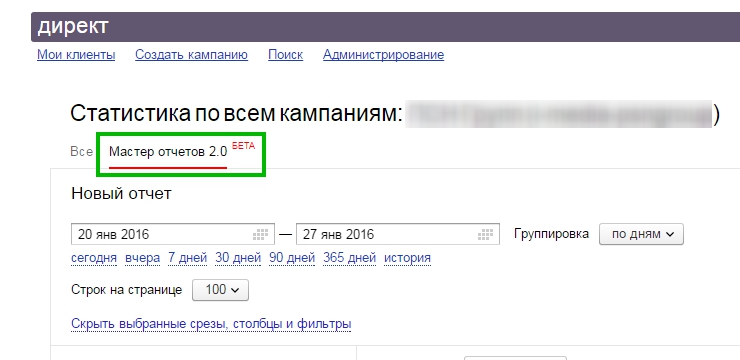Open the Строк на странице dropdown showing 100
This screenshot has width=740, height=360.
(x=220, y=290)
